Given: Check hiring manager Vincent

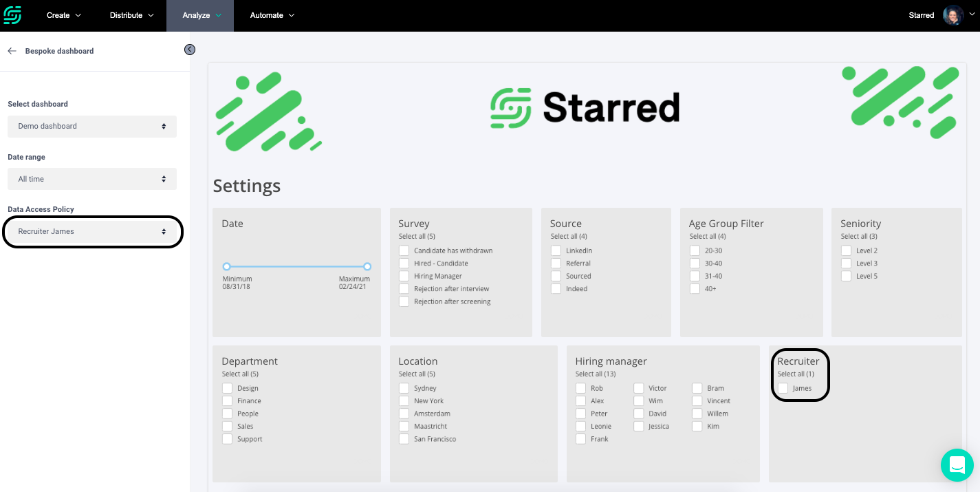Looking at the screenshot, I should click(697, 401).
